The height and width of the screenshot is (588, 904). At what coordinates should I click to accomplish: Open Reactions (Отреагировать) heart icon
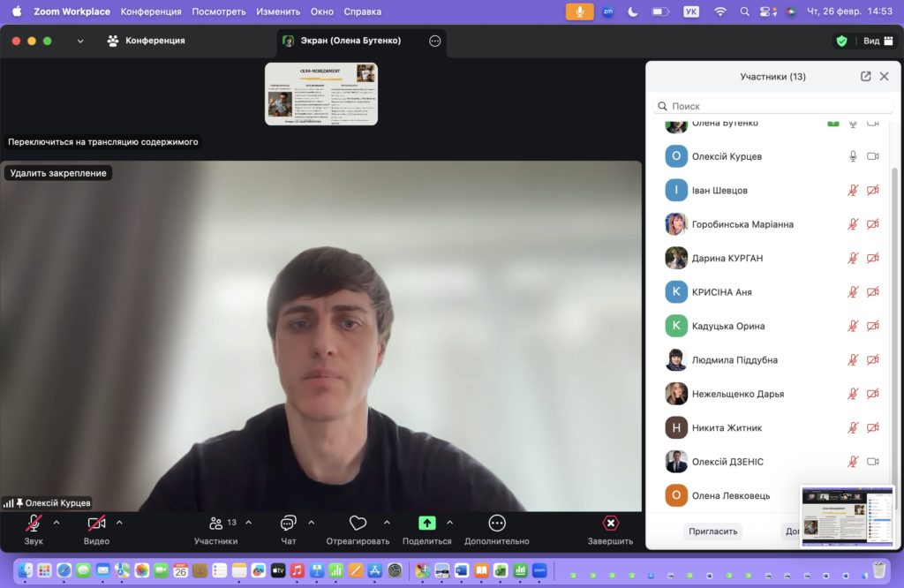tap(358, 523)
